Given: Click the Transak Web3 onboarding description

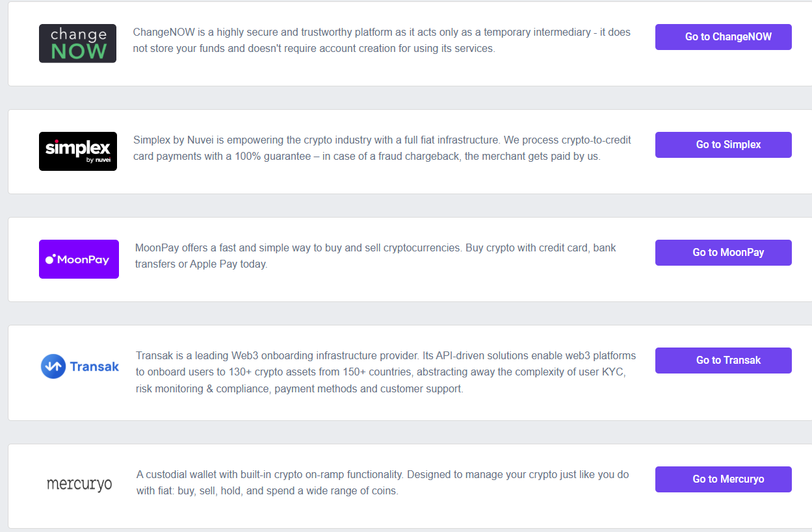Looking at the screenshot, I should [x=386, y=372].
